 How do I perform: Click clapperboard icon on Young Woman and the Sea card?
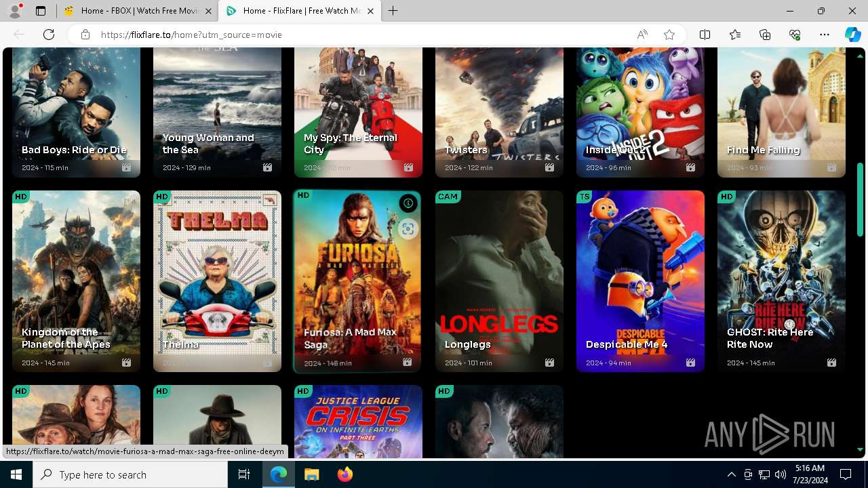267,167
